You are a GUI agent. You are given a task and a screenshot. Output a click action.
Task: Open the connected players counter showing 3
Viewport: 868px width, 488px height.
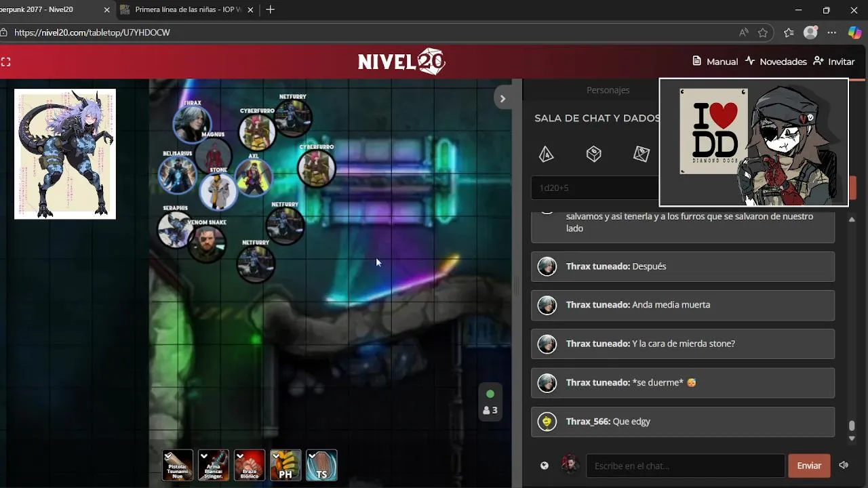(490, 410)
